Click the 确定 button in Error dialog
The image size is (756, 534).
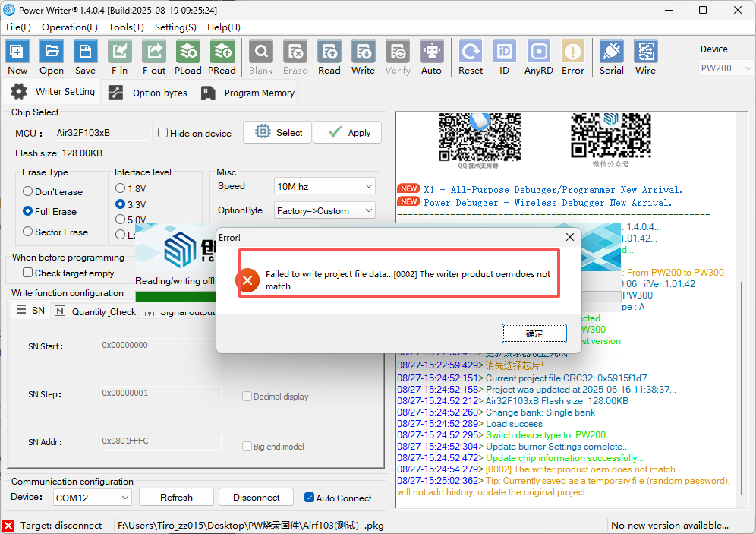(534, 333)
